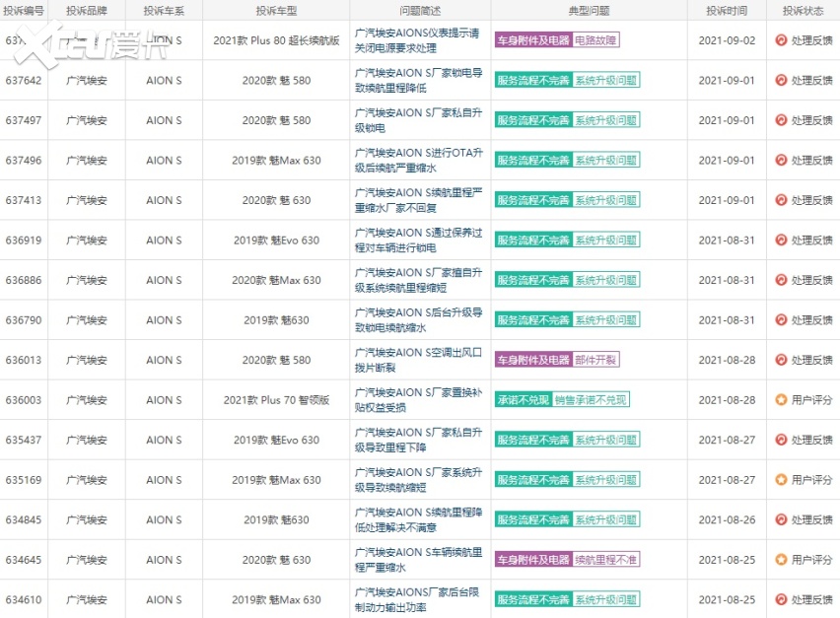The width and height of the screenshot is (840, 618).
Task: Open the complaint about 仪表提示请关闭电源要求处理
Action: click(417, 40)
